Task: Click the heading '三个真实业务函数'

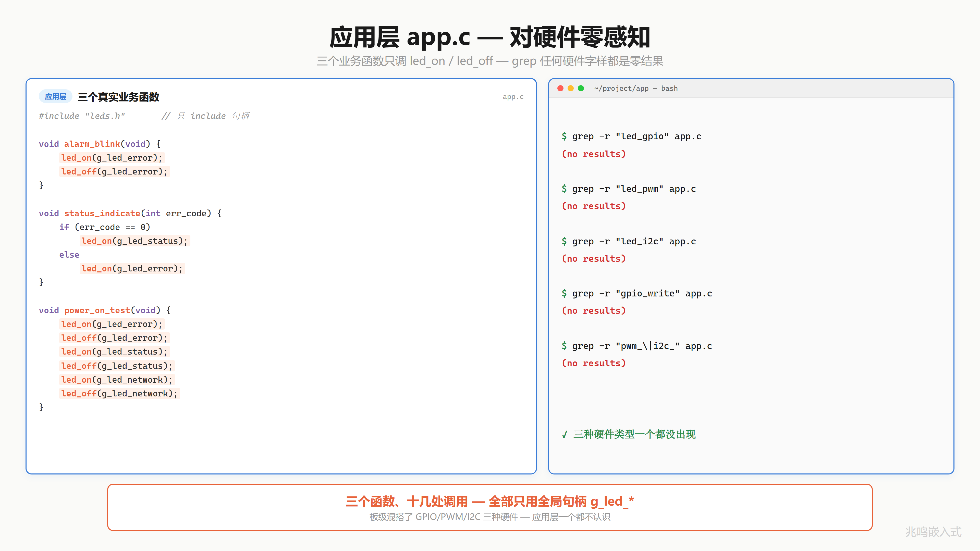Action: 118,97
